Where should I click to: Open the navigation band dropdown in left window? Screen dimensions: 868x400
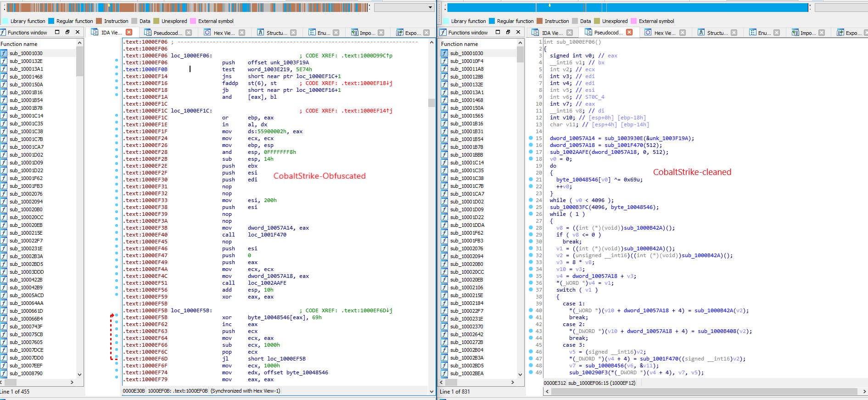tap(430, 7)
